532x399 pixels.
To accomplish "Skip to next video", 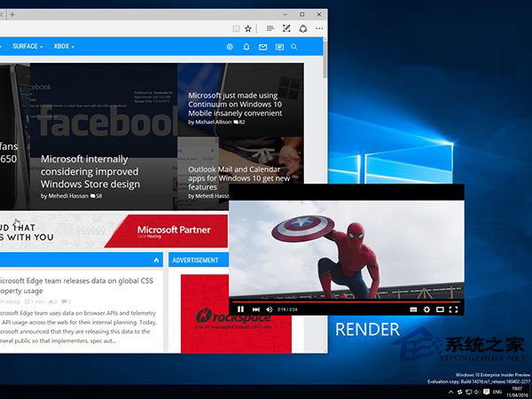I will (x=256, y=309).
